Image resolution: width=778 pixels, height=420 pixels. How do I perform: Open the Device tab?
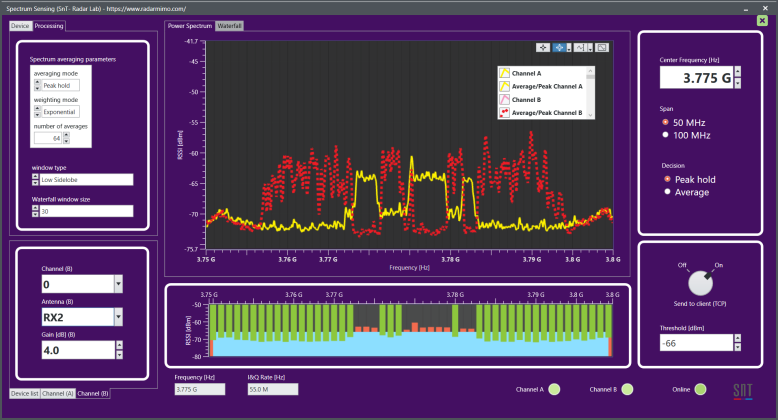(x=20, y=26)
